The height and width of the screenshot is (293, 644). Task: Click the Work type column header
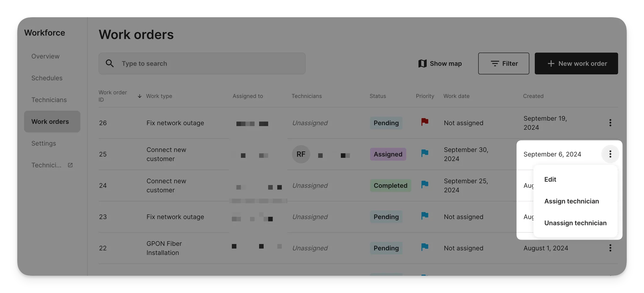click(x=159, y=96)
